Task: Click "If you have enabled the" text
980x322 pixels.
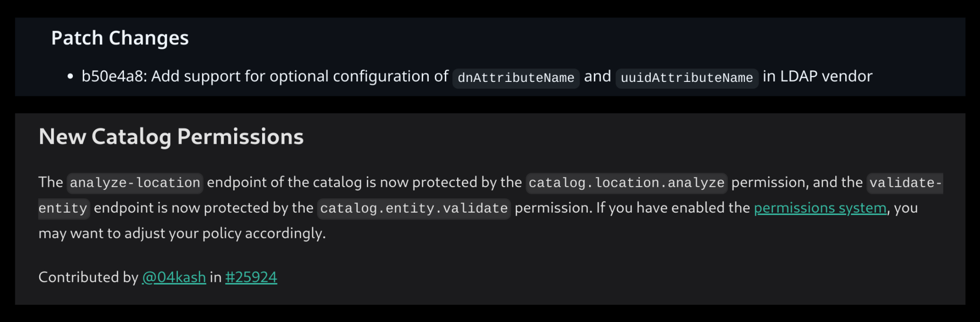Action: click(x=673, y=208)
